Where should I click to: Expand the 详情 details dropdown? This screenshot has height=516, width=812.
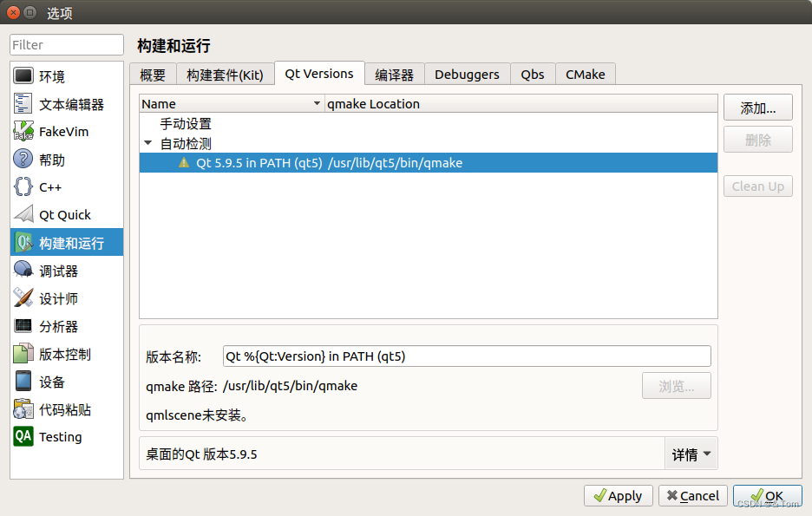click(691, 454)
